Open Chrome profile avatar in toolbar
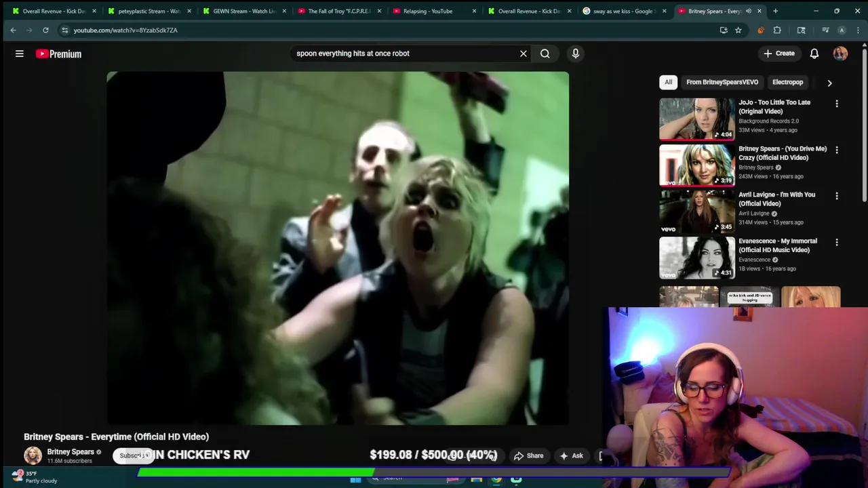 click(x=842, y=30)
